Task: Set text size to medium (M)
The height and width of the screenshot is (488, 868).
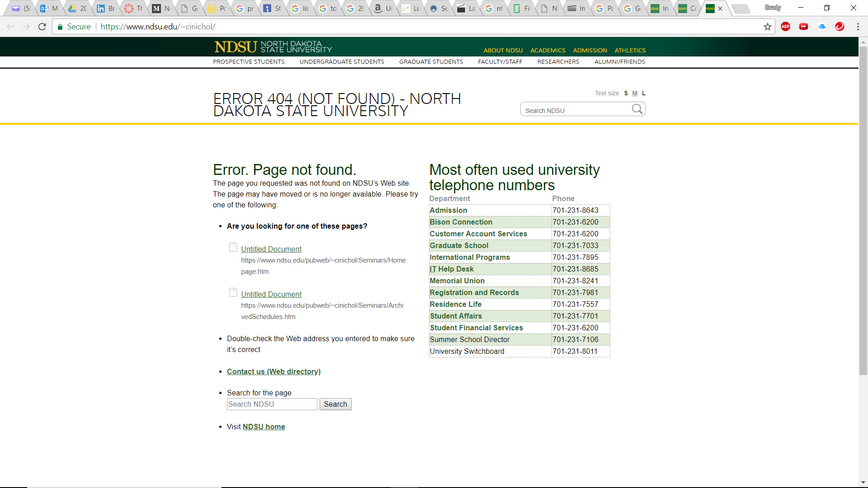Action: pyautogui.click(x=635, y=93)
